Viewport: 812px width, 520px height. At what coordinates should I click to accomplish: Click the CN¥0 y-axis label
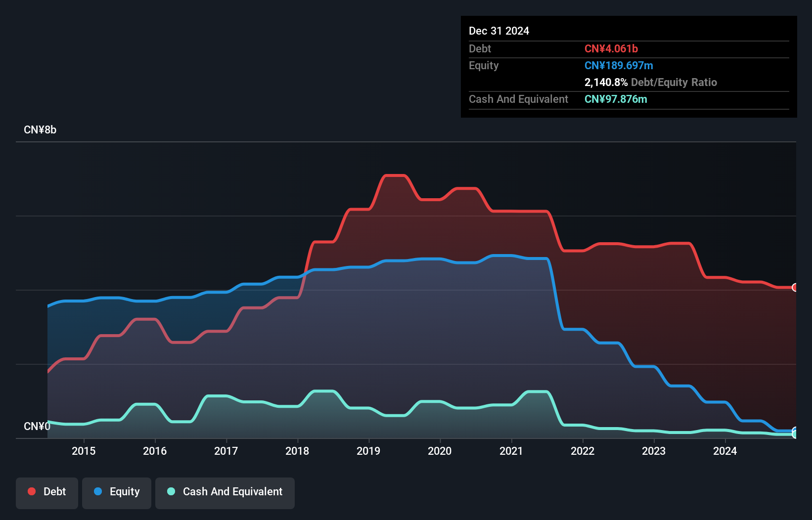[x=37, y=426]
